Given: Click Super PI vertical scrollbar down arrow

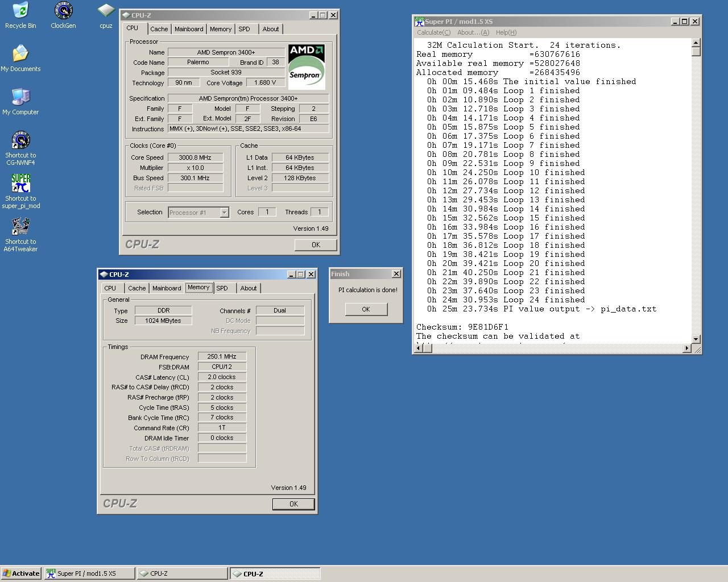Looking at the screenshot, I should 696,339.
